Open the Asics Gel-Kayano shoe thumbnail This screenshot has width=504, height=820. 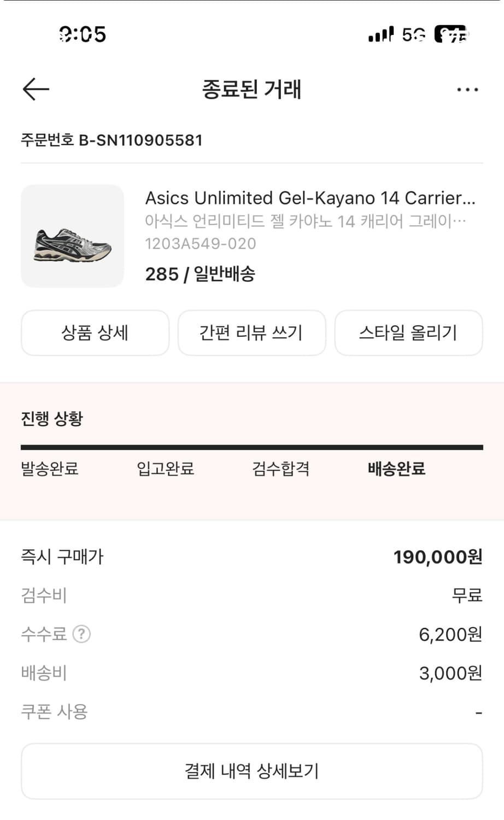click(x=73, y=236)
